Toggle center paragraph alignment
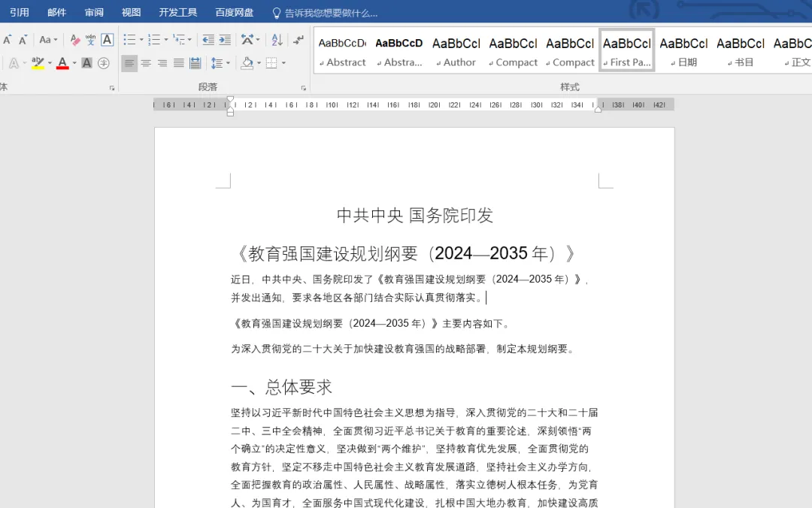This screenshot has height=508, width=812. click(146, 63)
